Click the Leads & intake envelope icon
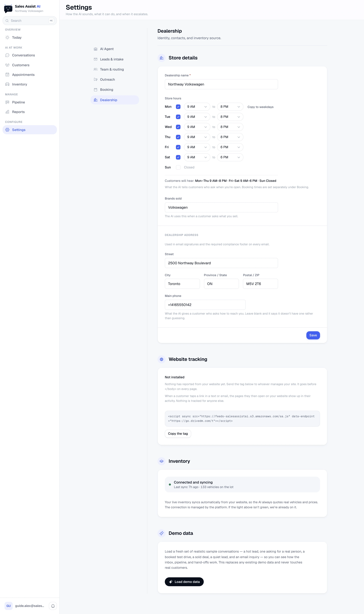The width and height of the screenshot is (364, 614). [x=96, y=59]
